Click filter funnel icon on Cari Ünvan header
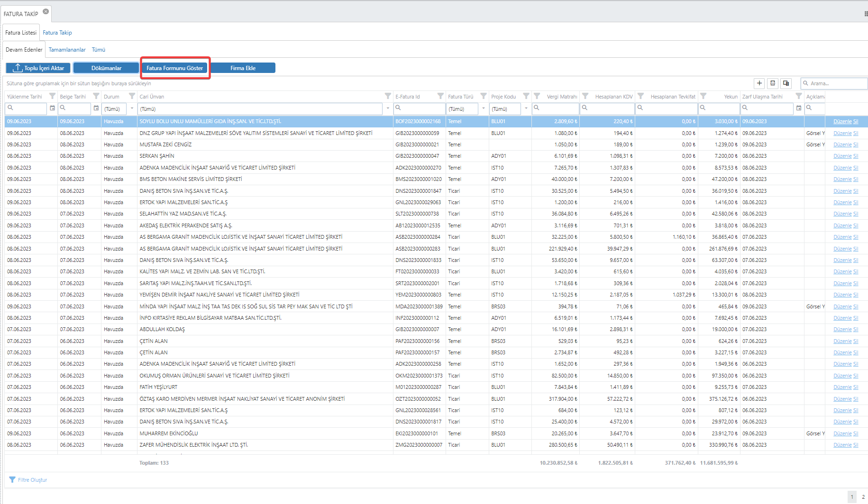The width and height of the screenshot is (868, 504). (x=388, y=96)
